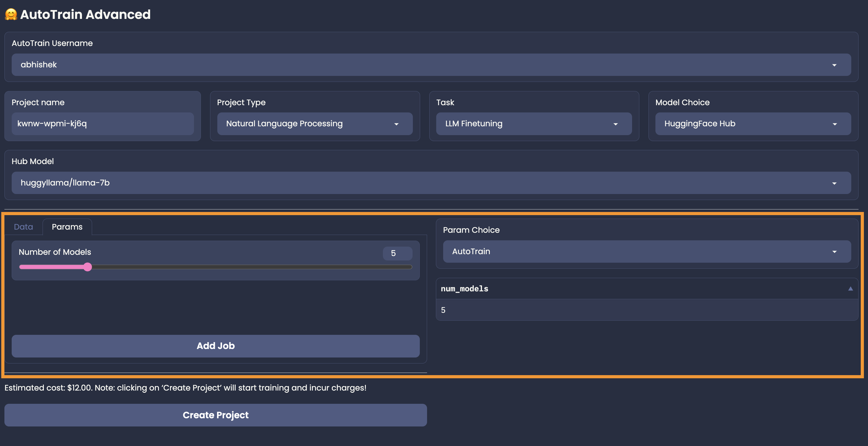The width and height of the screenshot is (868, 446).
Task: Click the Number of Models slider handle
Action: click(x=88, y=267)
